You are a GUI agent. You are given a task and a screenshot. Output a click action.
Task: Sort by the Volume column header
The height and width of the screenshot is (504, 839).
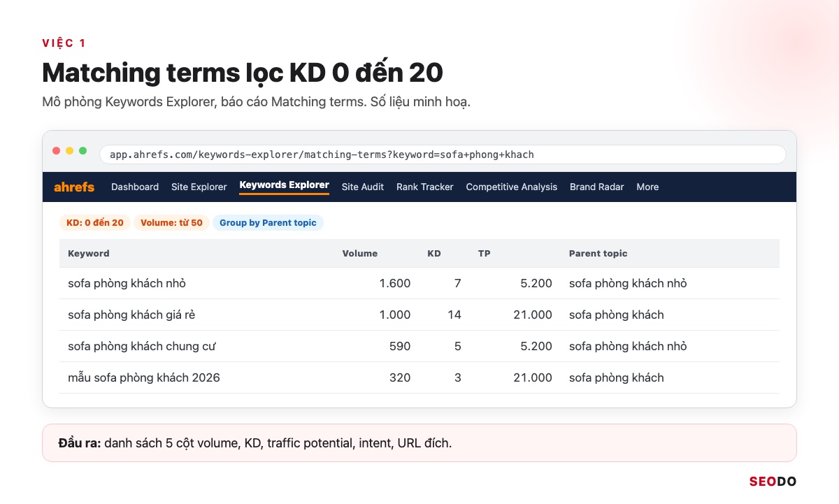(x=359, y=254)
